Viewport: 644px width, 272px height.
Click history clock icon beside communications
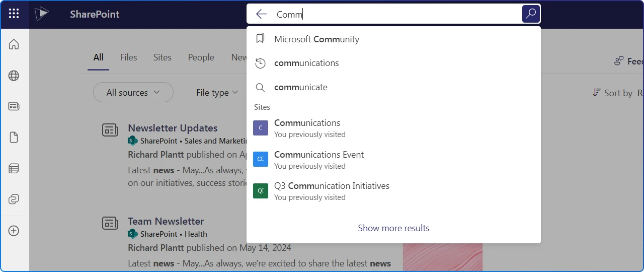(260, 63)
